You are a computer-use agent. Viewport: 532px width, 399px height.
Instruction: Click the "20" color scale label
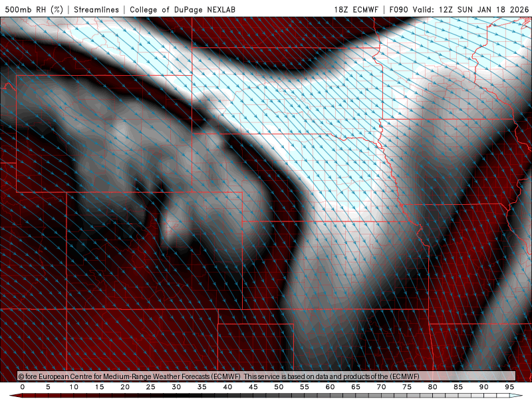[x=125, y=387]
